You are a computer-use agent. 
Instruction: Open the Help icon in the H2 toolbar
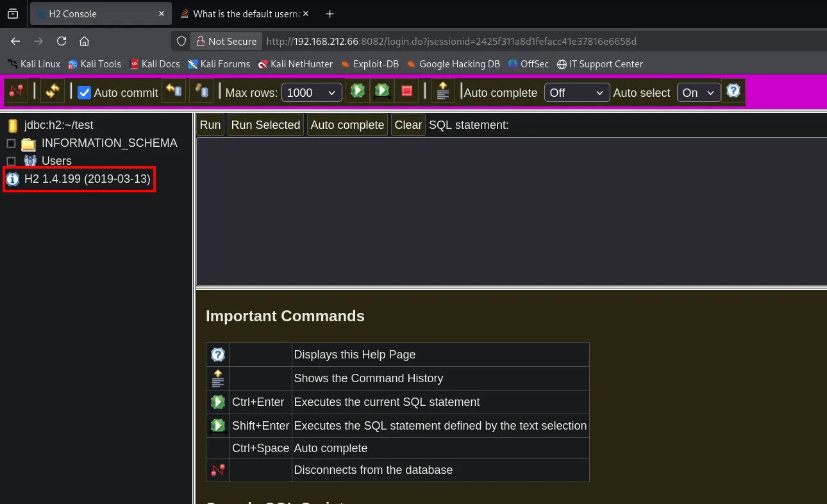pyautogui.click(x=733, y=91)
